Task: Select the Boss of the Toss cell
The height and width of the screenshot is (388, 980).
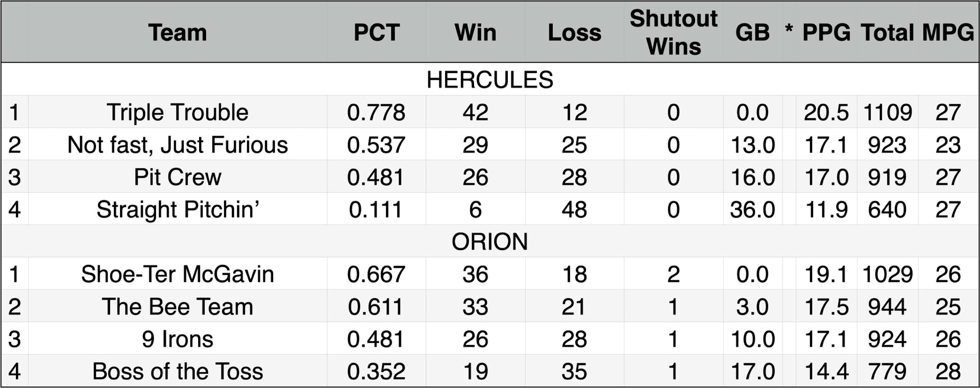Action: (x=177, y=371)
